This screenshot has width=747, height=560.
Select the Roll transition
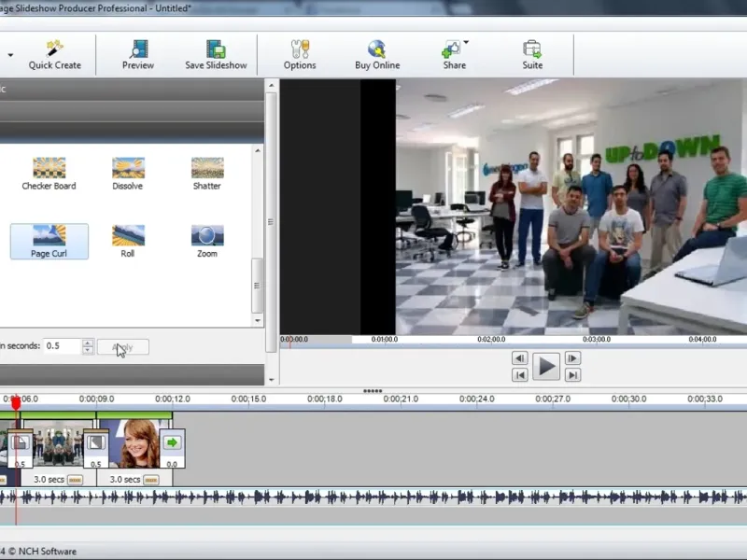point(128,235)
